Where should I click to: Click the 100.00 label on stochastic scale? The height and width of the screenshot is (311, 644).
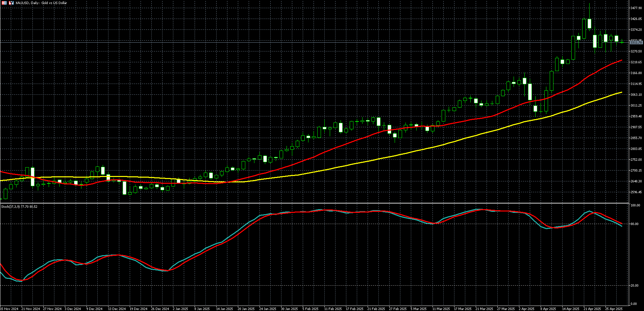coord(635,205)
